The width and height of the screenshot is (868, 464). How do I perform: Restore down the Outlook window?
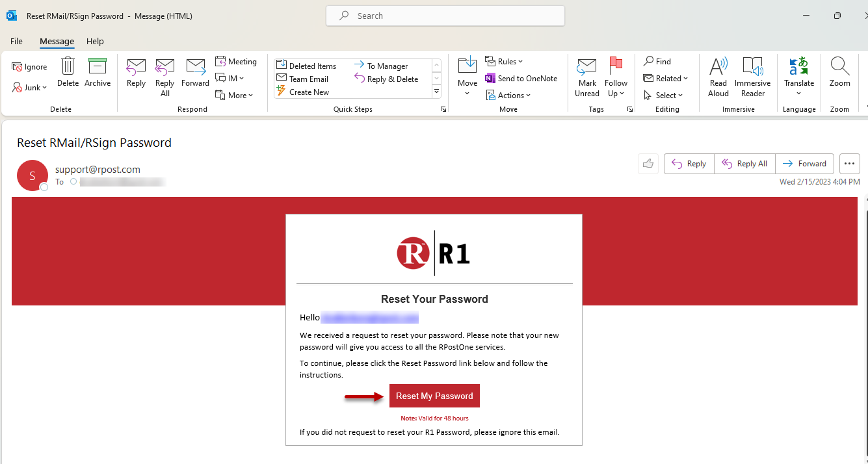[837, 16]
